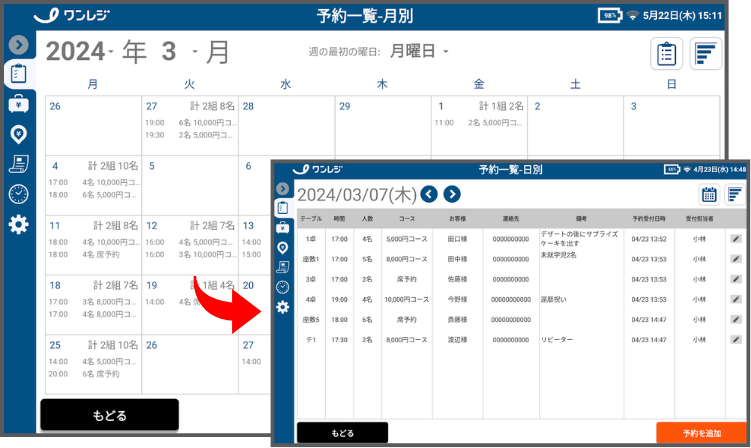This screenshot has height=448, width=751.
Task: Click the 時間 column header
Action: click(x=339, y=218)
